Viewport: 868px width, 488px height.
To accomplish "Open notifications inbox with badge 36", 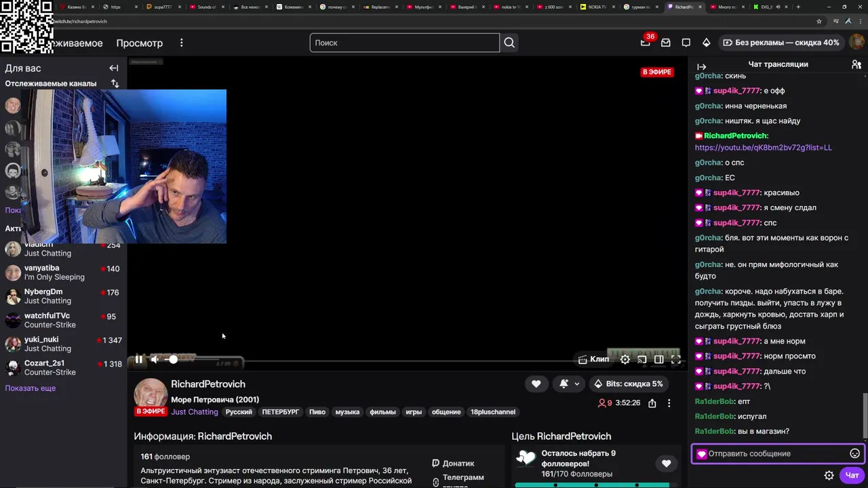I will pyautogui.click(x=646, y=42).
